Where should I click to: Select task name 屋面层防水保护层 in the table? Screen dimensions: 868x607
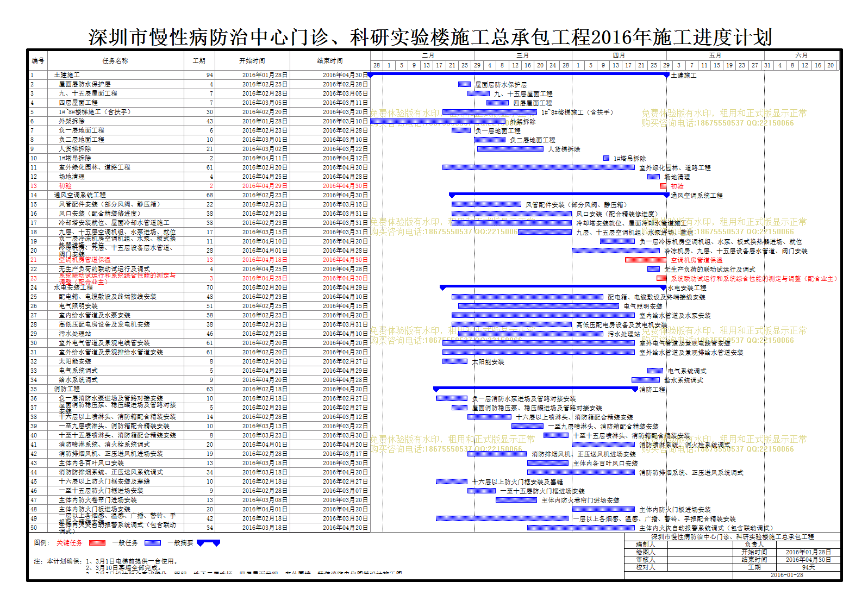click(85, 84)
